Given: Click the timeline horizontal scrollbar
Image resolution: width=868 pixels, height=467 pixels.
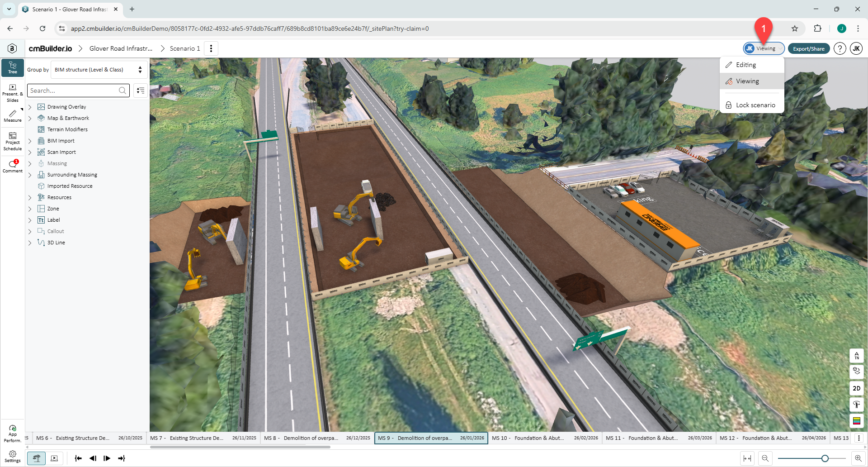Looking at the screenshot, I should (x=240, y=447).
